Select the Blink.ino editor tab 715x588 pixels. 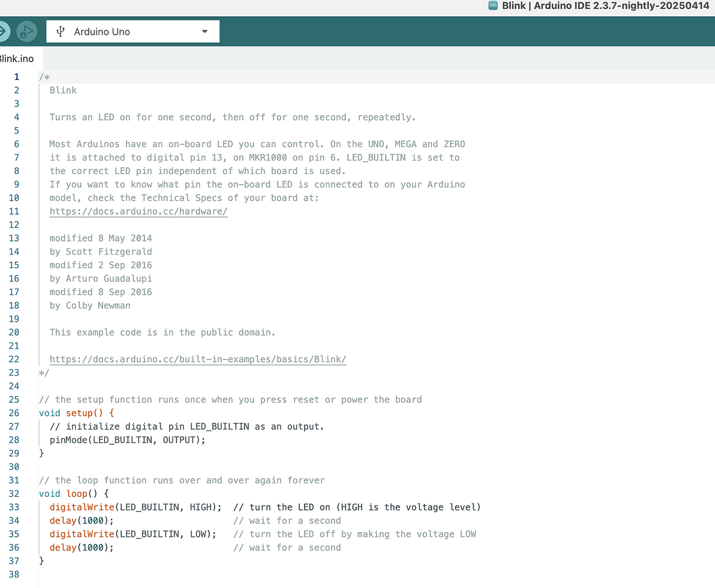[16, 58]
